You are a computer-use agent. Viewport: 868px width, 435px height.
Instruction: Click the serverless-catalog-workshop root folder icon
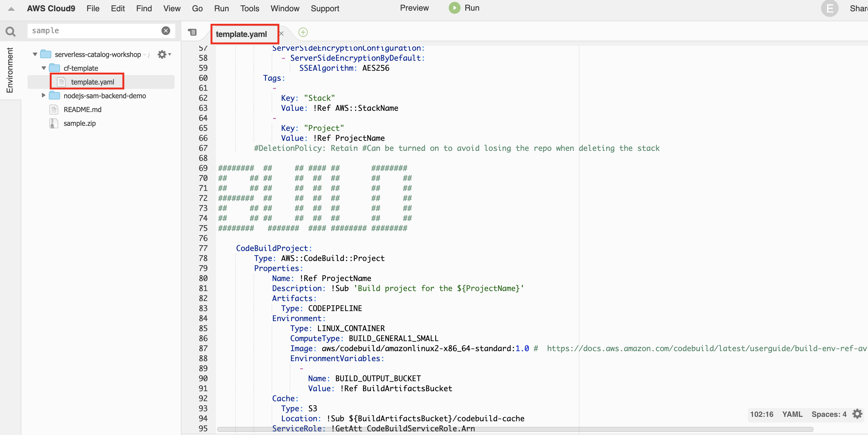pos(46,54)
